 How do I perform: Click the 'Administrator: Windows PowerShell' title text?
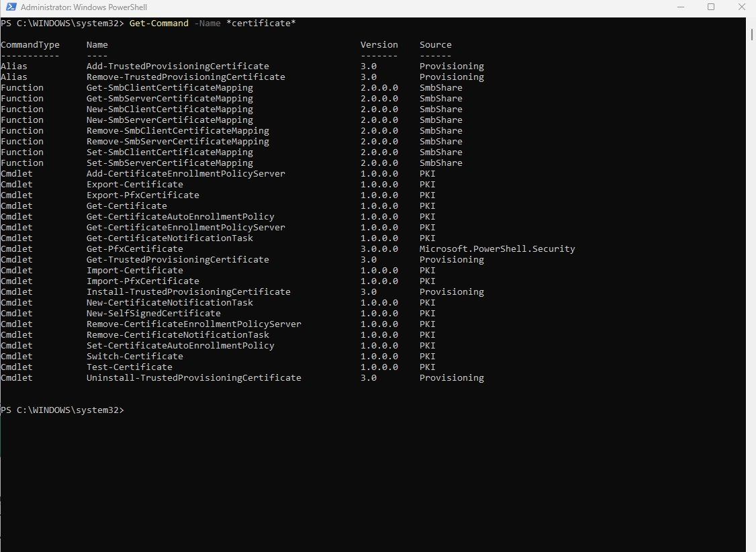coord(84,7)
